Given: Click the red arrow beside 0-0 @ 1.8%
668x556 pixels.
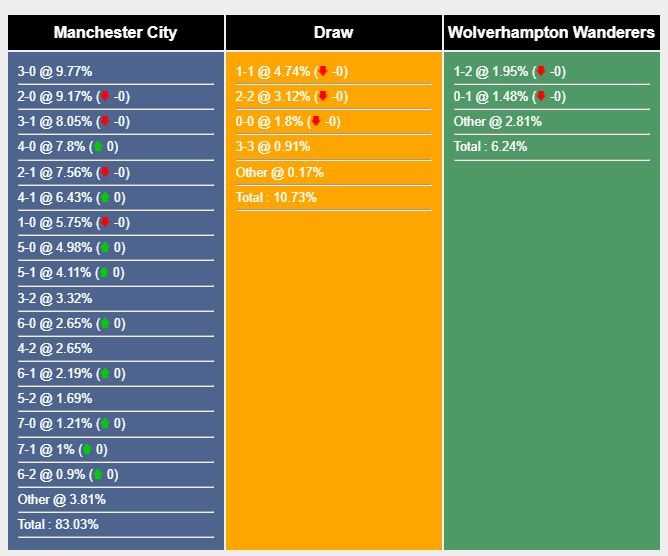Looking at the screenshot, I should (315, 122).
